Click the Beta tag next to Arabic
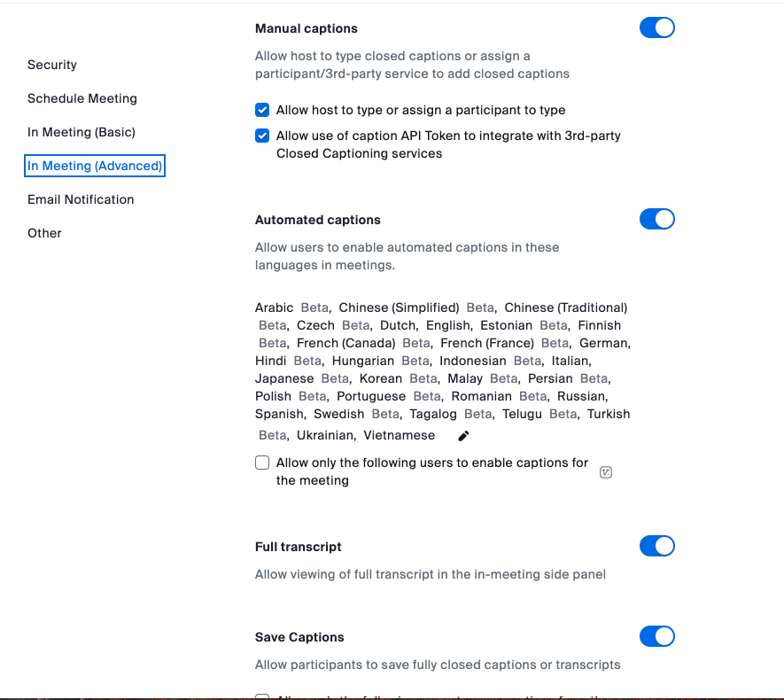Image resolution: width=784 pixels, height=700 pixels. (x=314, y=307)
